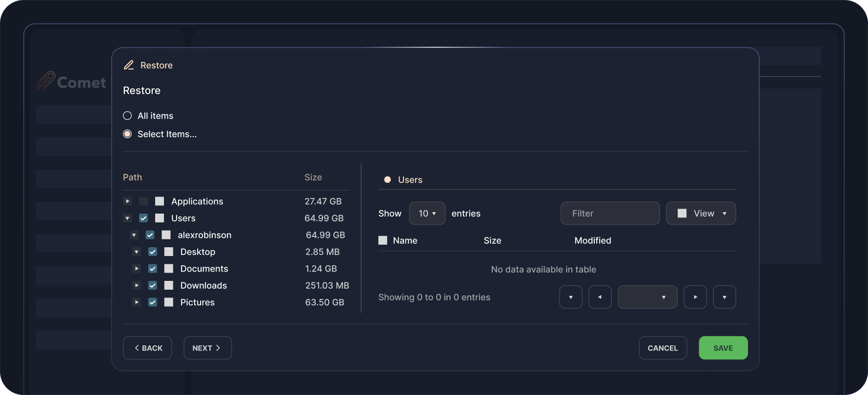The image size is (868, 395).
Task: Toggle the Name column select-all checkbox
Action: (x=383, y=240)
